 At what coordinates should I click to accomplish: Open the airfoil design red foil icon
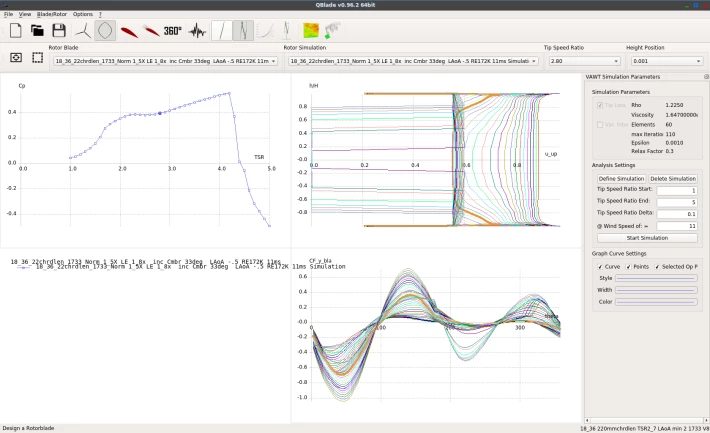129,32
